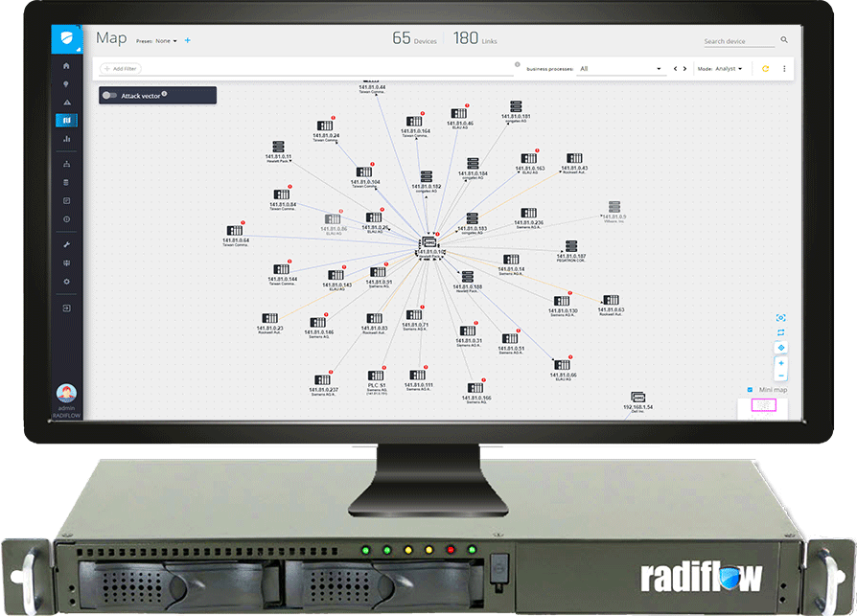The width and height of the screenshot is (857, 616).
Task: Toggle the Attack vector switch
Action: pyautogui.click(x=109, y=96)
